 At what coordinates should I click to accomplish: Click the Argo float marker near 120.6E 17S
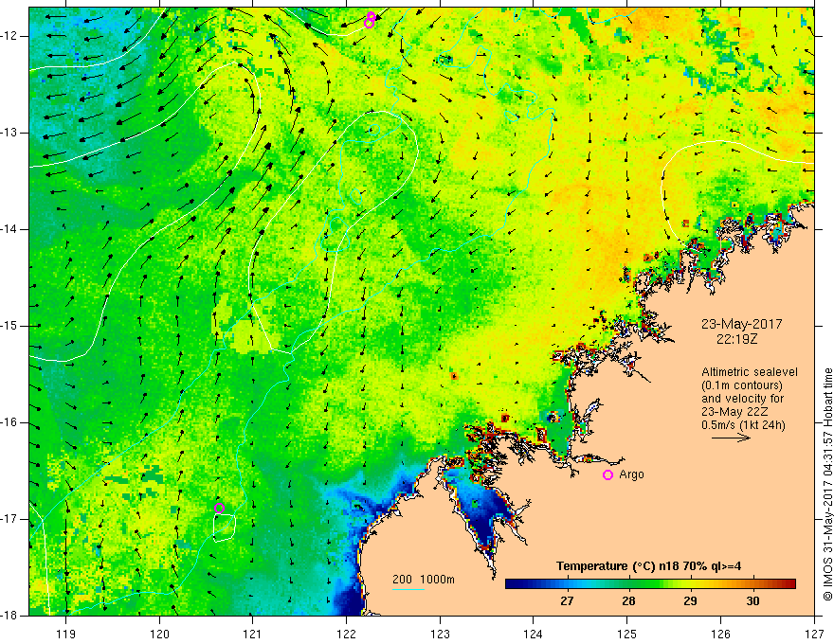[x=219, y=508]
